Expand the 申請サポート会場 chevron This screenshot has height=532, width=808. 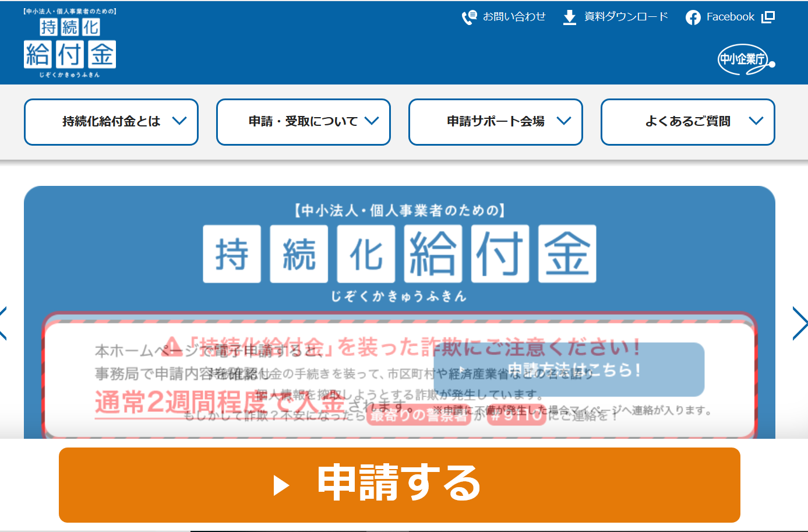click(x=563, y=121)
